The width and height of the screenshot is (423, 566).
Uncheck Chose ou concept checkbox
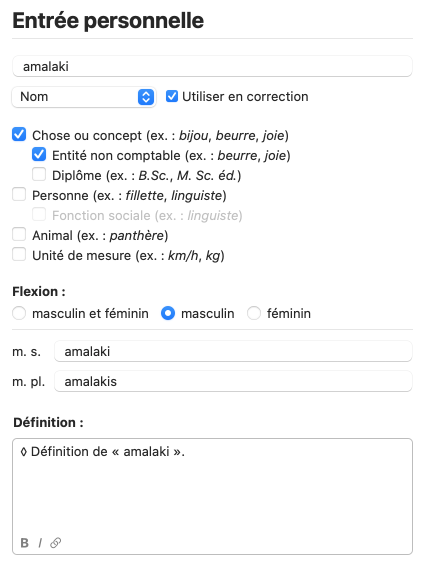(x=19, y=134)
